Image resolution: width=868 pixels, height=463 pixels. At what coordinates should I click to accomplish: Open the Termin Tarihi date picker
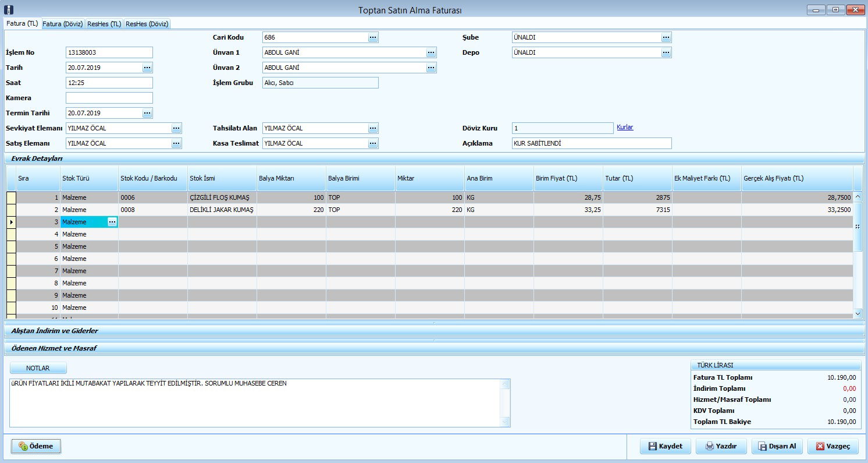147,113
